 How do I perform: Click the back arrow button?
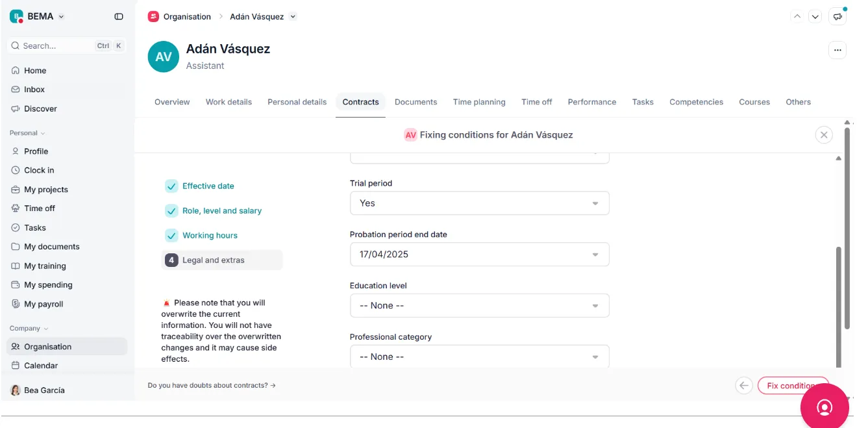[x=744, y=386]
